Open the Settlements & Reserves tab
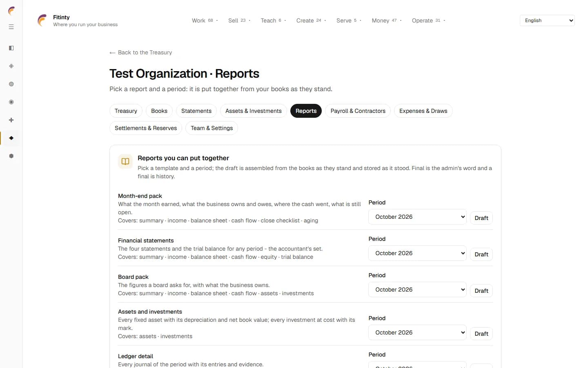588x368 pixels. (146, 128)
